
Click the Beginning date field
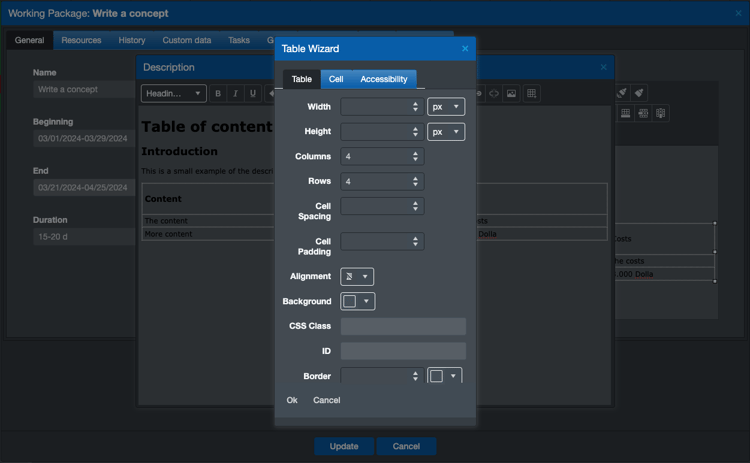tap(84, 139)
